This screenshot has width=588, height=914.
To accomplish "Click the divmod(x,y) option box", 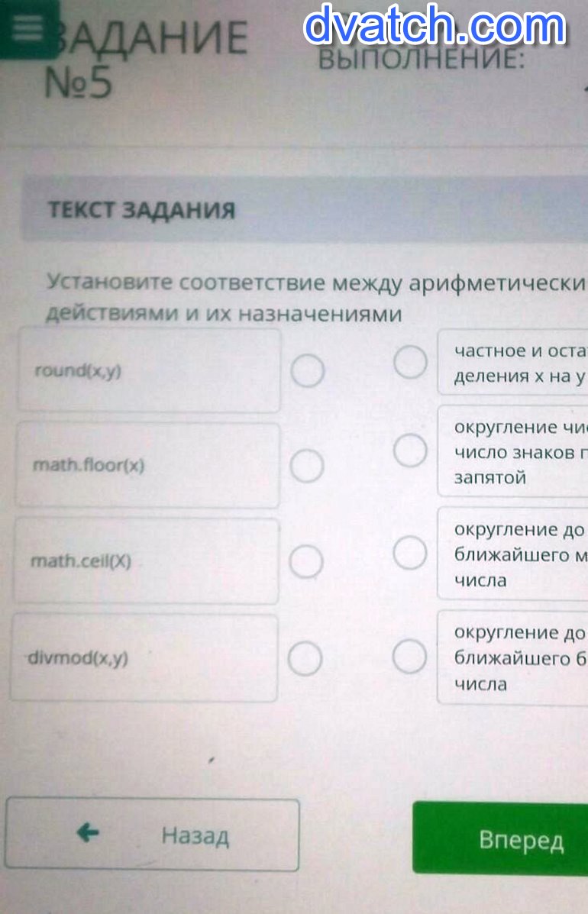I will click(x=144, y=657).
